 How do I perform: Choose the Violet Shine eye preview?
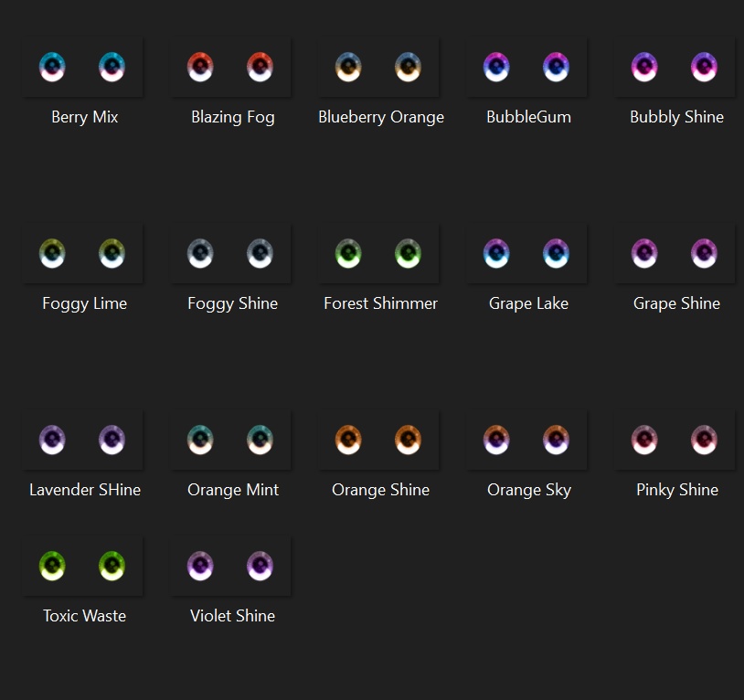tap(230, 566)
